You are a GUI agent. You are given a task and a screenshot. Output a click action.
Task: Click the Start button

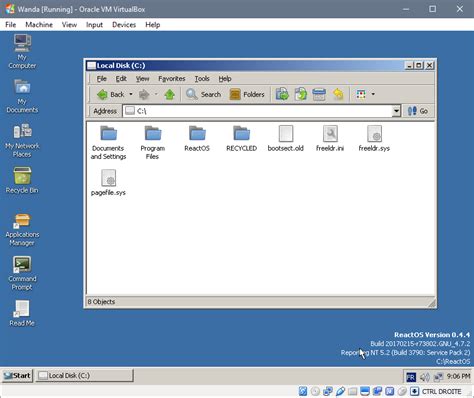17,376
